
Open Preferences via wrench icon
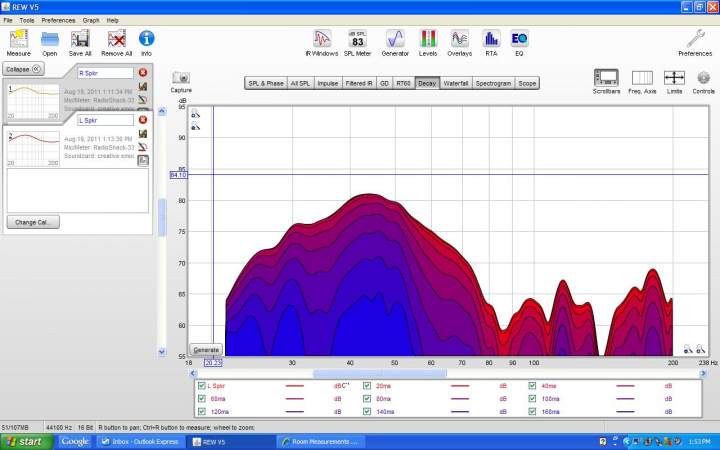tap(695, 39)
